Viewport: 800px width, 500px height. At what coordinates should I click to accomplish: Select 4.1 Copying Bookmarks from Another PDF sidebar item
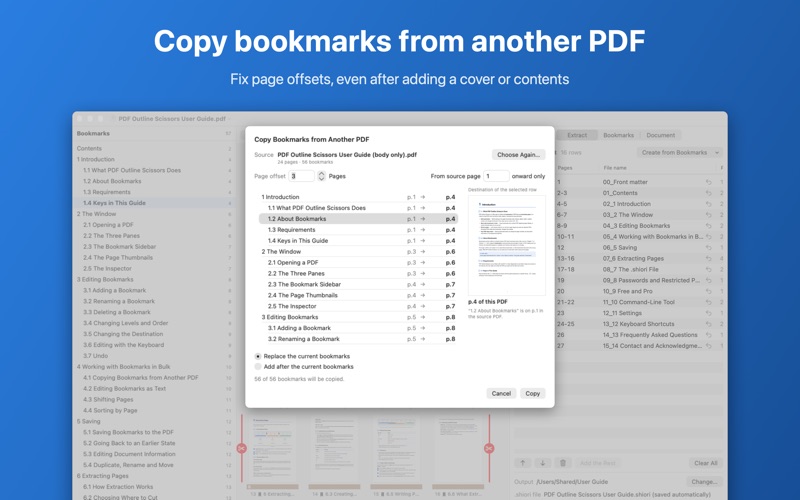coord(153,378)
